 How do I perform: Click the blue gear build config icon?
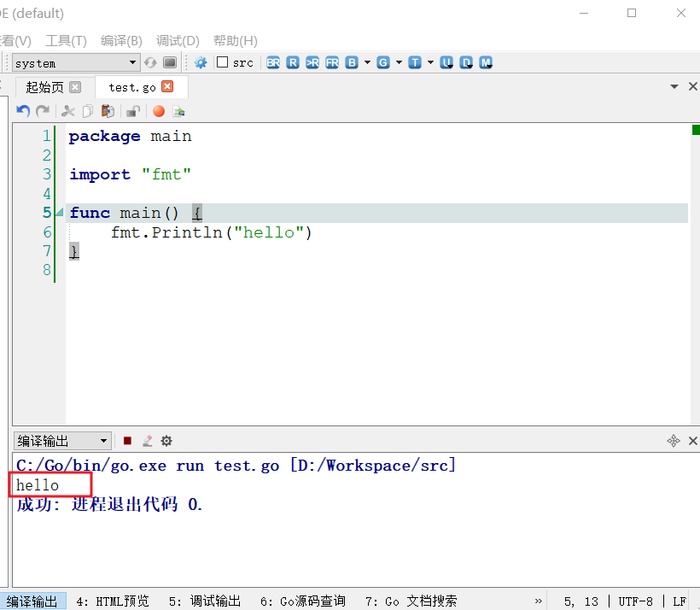pyautogui.click(x=201, y=62)
